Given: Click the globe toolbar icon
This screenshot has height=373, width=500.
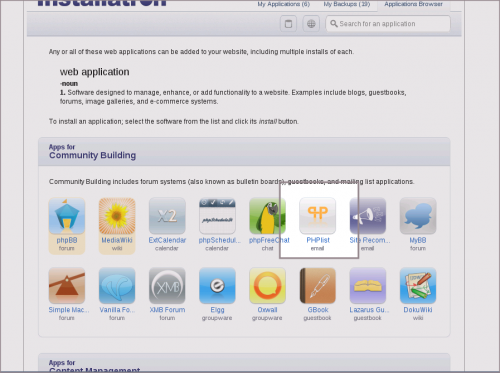Looking at the screenshot, I should coord(311,24).
